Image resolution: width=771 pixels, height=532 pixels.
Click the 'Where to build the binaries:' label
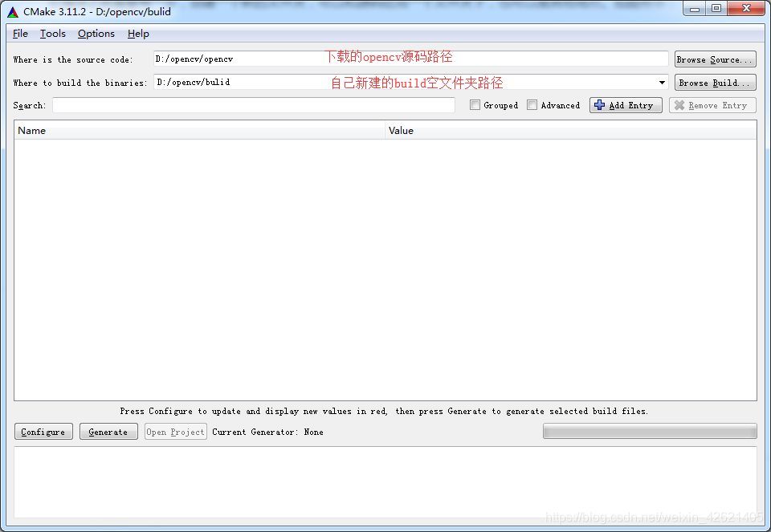click(x=80, y=83)
